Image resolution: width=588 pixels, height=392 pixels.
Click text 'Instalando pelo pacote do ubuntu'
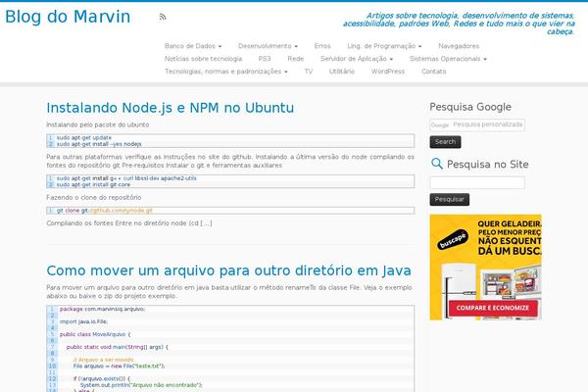(97, 124)
